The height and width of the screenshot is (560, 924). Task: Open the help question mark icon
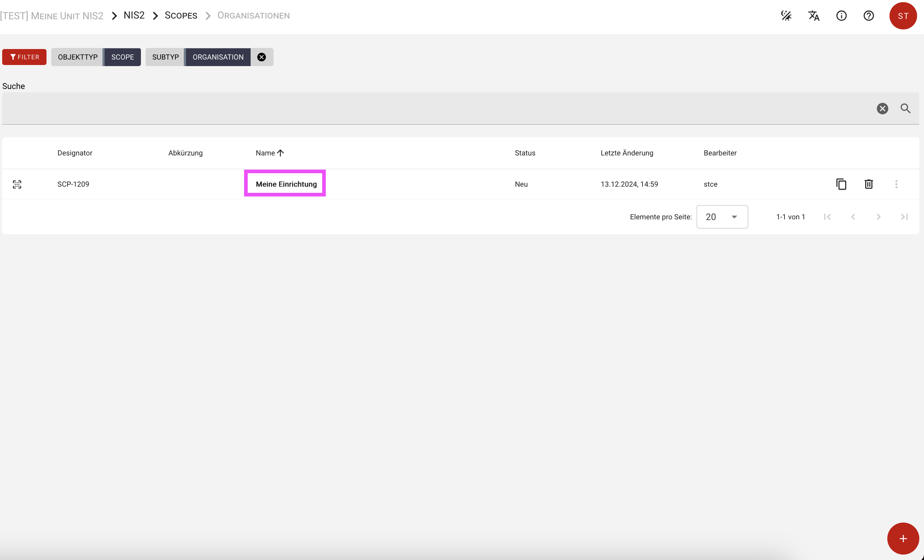click(868, 16)
